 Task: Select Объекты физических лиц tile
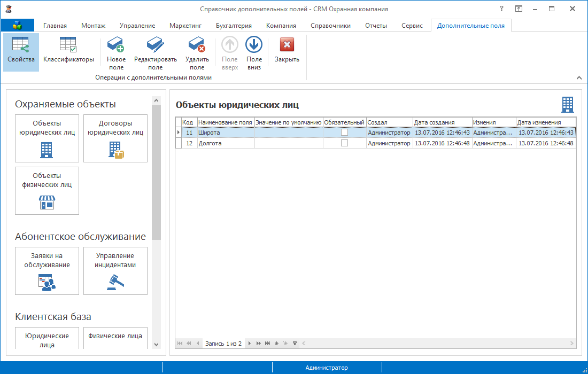(47, 191)
